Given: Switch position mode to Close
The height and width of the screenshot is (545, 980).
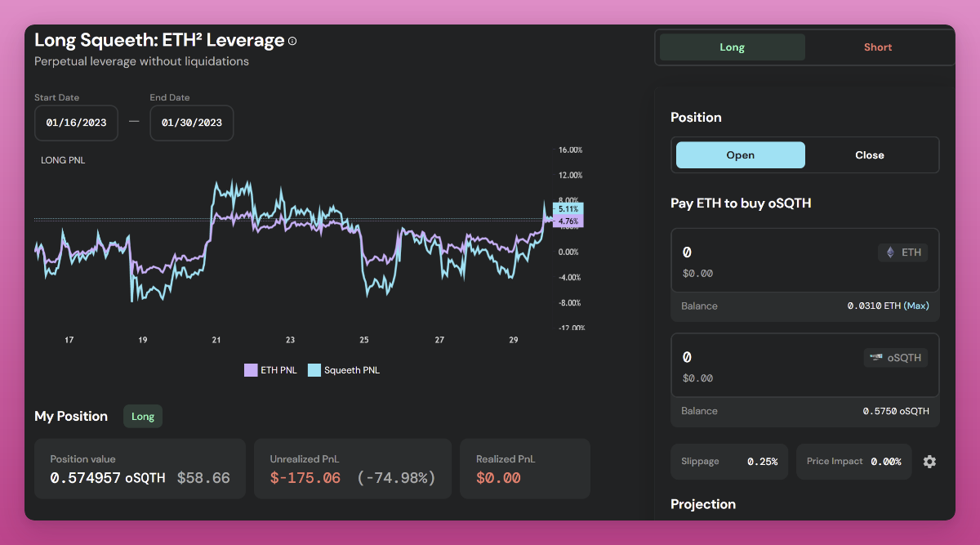Looking at the screenshot, I should [869, 154].
